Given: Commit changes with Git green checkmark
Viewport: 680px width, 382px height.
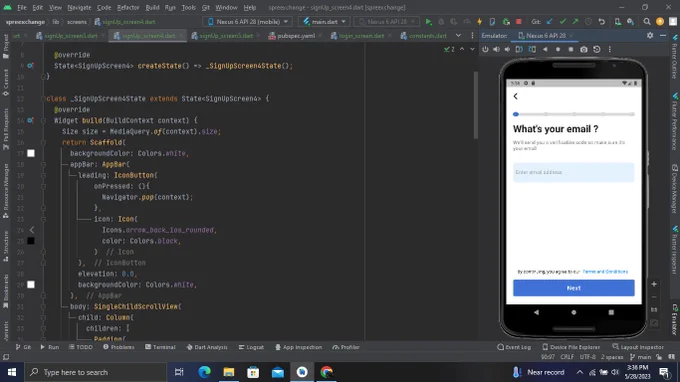Looking at the screenshot, I should pyautogui.click(x=562, y=21).
